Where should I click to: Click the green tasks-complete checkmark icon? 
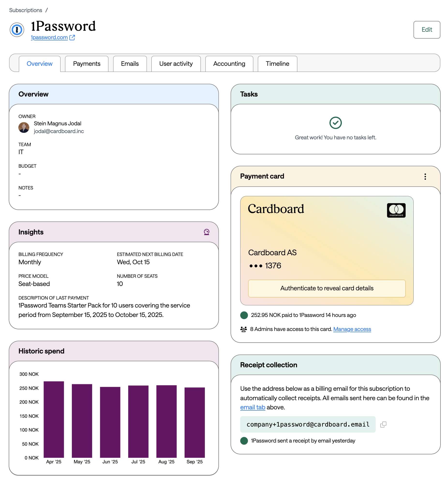tap(336, 123)
